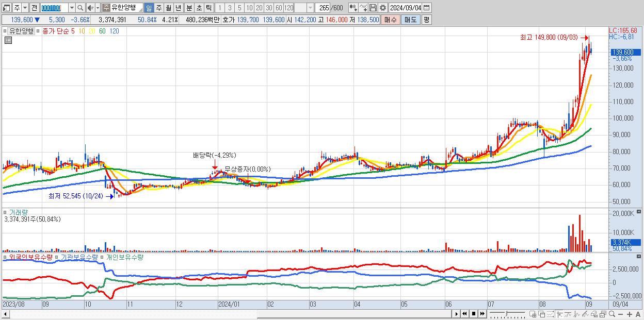Click the letter A text tool icon
This screenshot has height=320, width=644.
click(638, 314)
